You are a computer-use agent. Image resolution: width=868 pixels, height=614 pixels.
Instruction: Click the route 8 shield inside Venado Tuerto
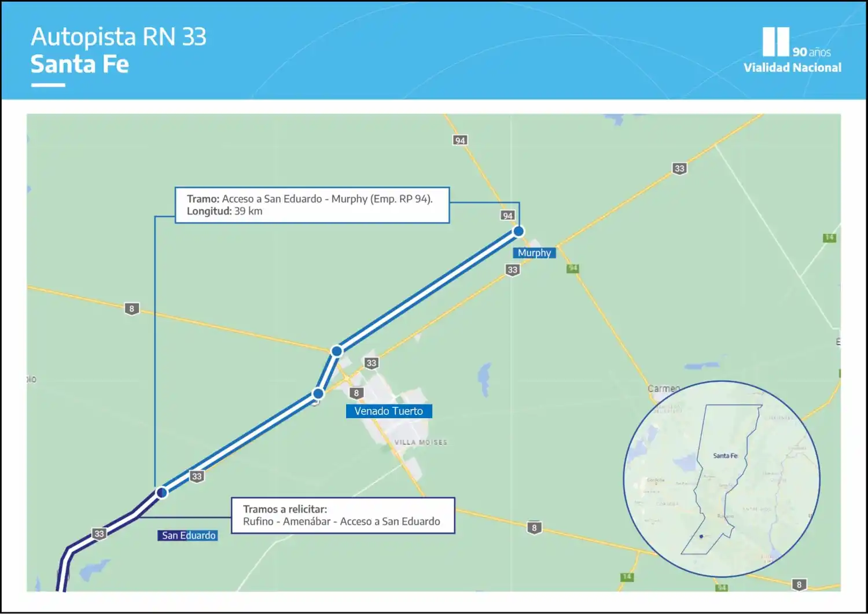click(x=356, y=393)
